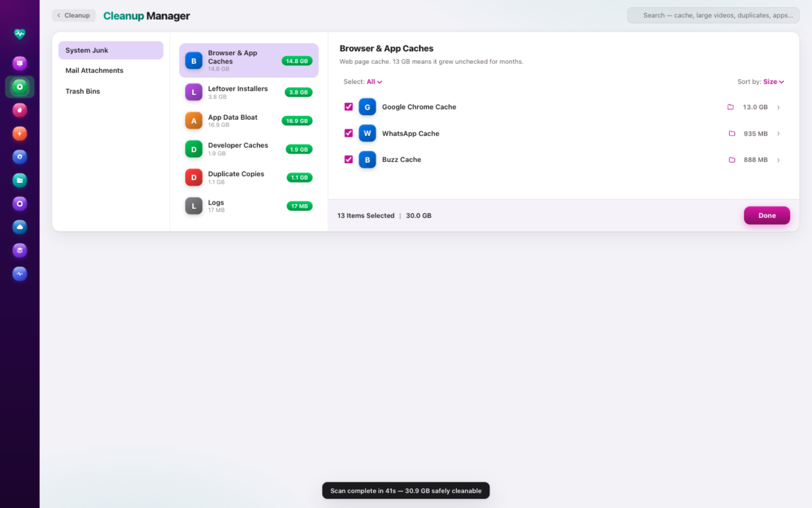This screenshot has height=508, width=812.
Task: Click the Done button
Action: click(767, 215)
